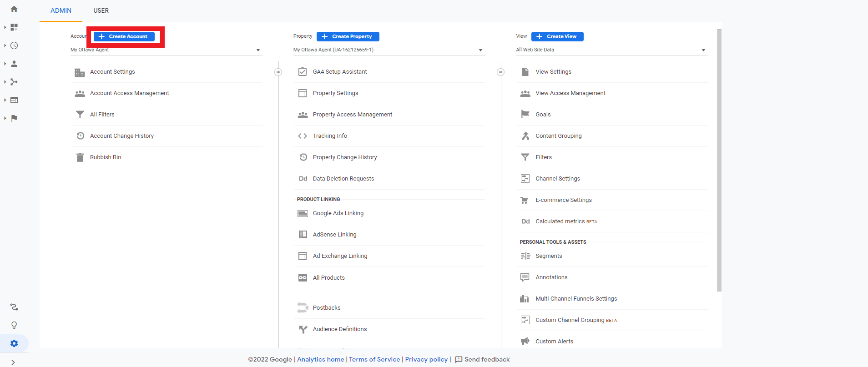Open Google Ads Linking
The height and width of the screenshot is (367, 868).
[x=338, y=213]
